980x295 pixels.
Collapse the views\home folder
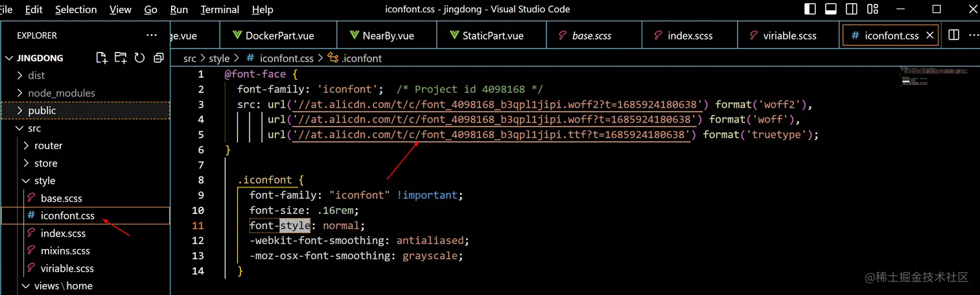pos(26,285)
